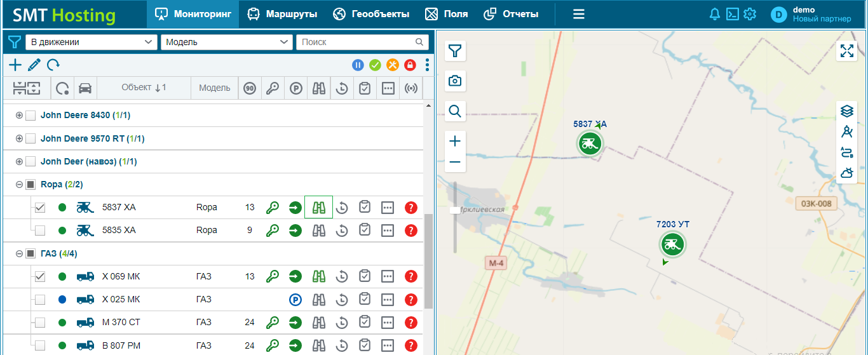Open the console terminal icon
The height and width of the screenshot is (355, 868).
tap(733, 14)
